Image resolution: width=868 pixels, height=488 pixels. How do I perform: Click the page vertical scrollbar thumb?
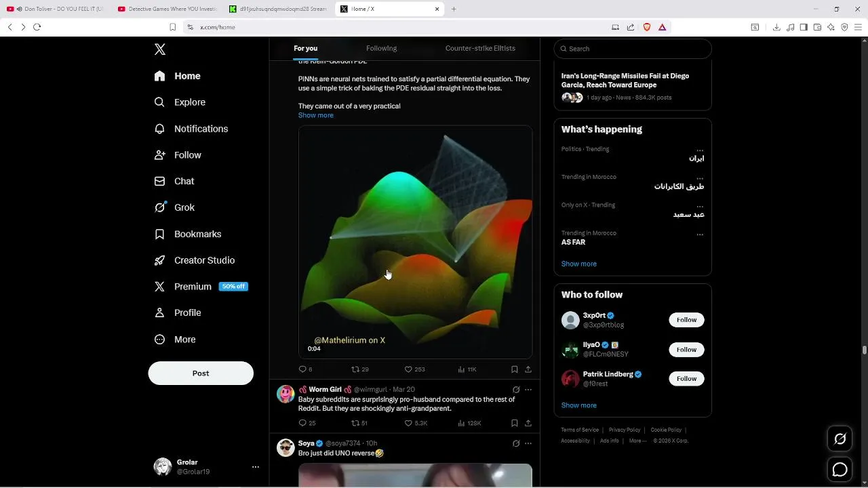tap(864, 350)
